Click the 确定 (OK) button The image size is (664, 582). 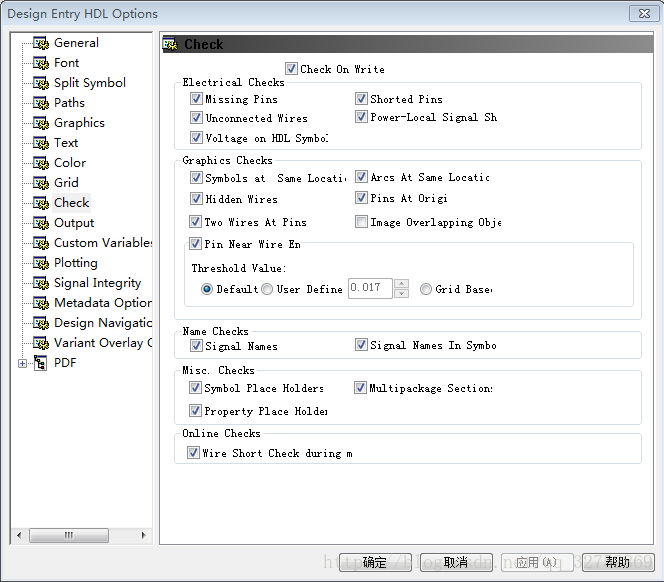(375, 562)
